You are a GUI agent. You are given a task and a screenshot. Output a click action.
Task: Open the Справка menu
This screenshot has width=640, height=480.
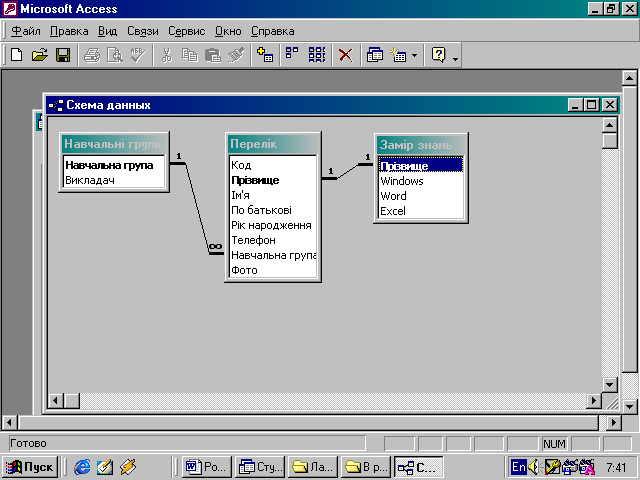(x=273, y=31)
